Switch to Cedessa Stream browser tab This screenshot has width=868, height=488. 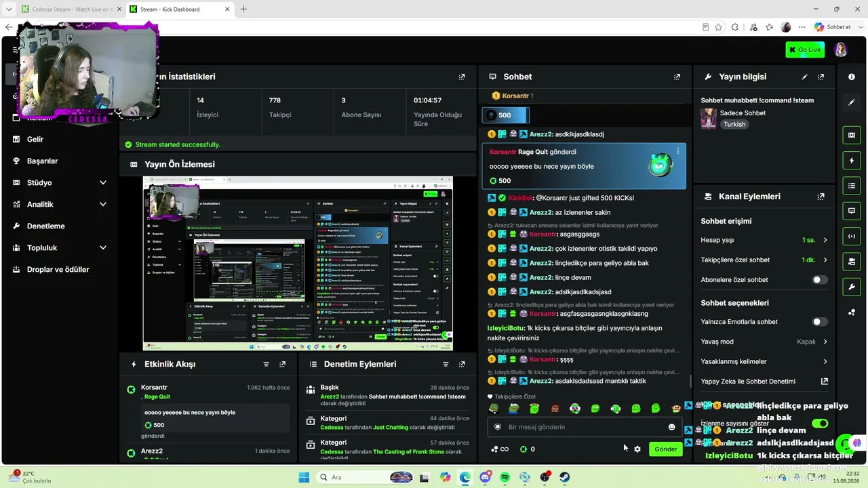coord(69,9)
